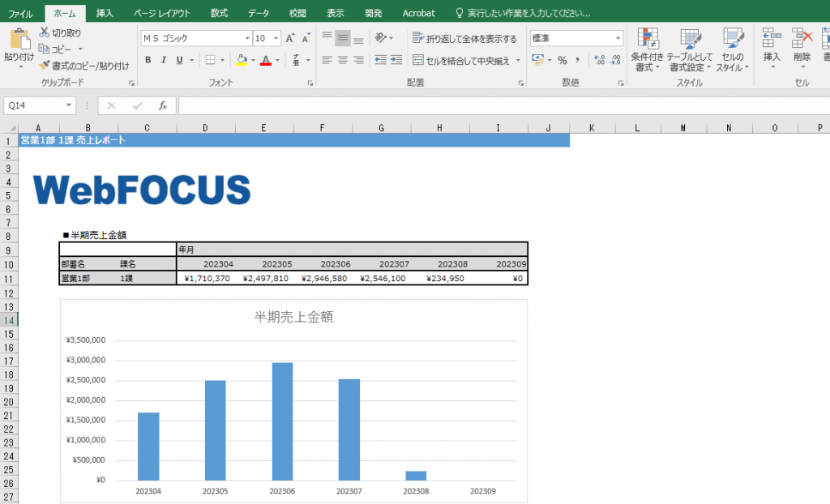830x504 pixels.
Task: Expand font dialog launcher
Action: pos(310,83)
